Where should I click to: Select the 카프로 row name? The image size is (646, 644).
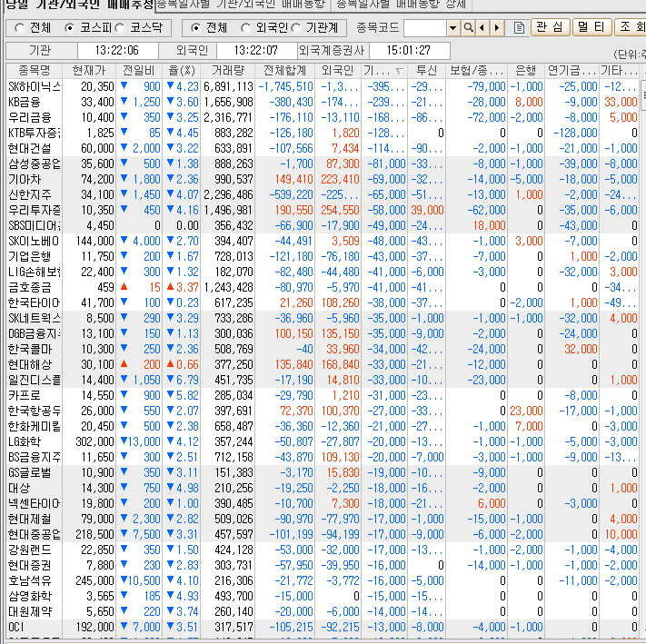tap(24, 396)
